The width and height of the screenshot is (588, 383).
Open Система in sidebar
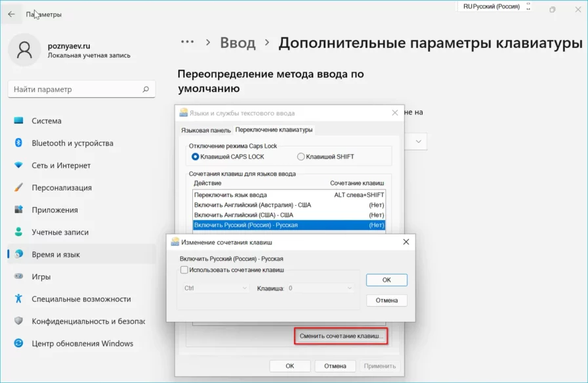click(82, 120)
